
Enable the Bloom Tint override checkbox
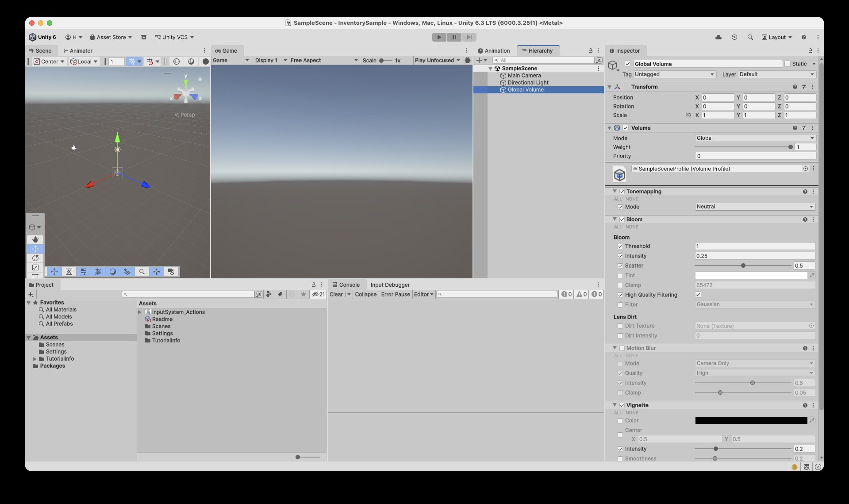620,276
